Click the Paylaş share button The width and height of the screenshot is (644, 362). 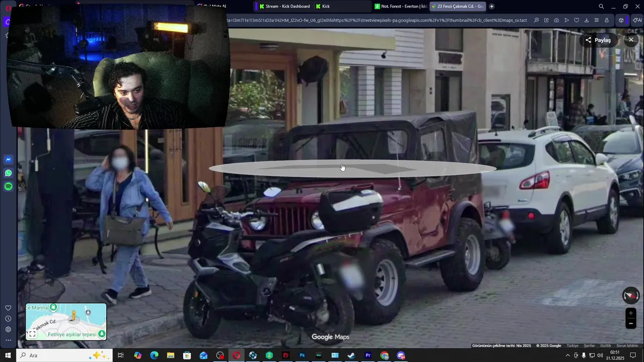tap(598, 40)
